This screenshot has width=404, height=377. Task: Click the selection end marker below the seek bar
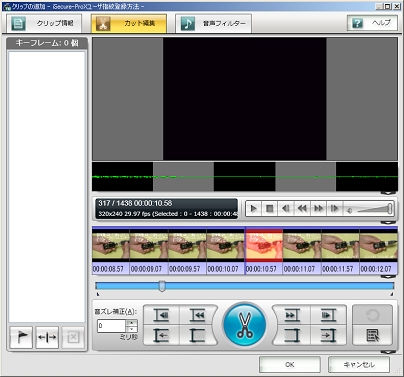[392, 294]
